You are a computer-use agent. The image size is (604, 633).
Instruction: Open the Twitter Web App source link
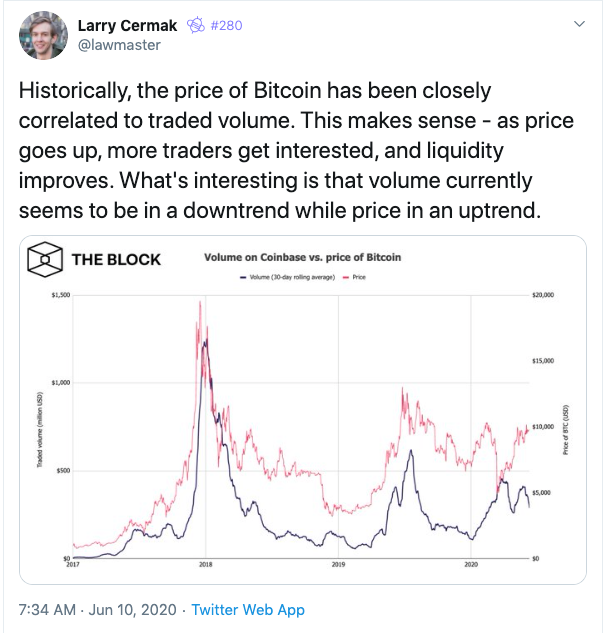click(x=248, y=610)
